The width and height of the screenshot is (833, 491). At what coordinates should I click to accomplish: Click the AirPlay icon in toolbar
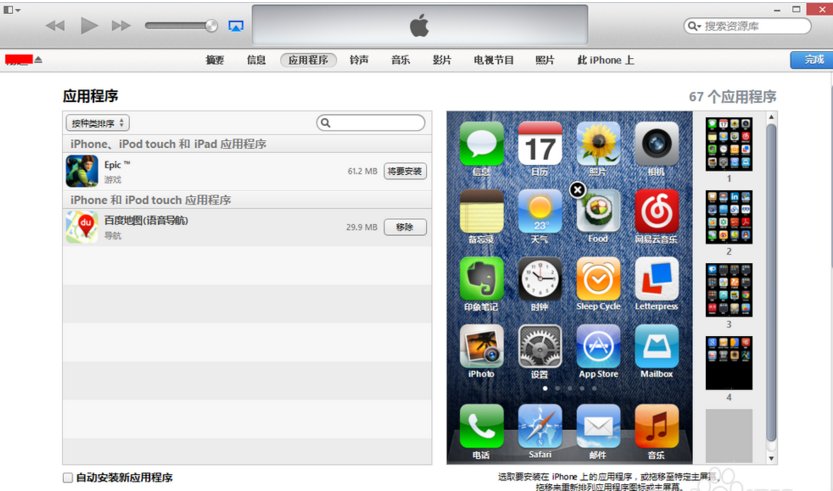[236, 26]
